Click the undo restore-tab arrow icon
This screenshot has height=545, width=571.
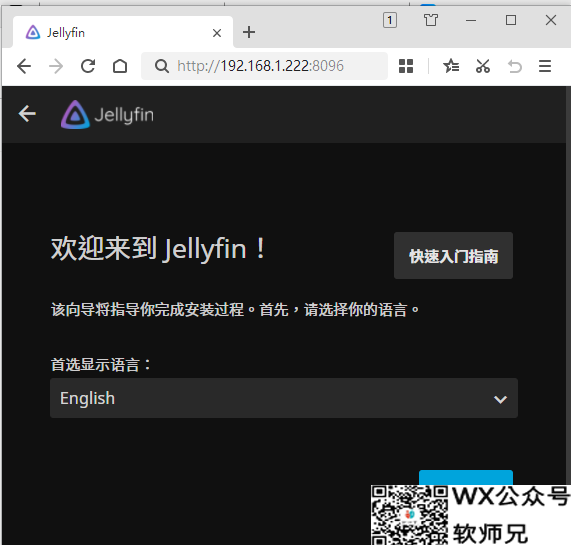pos(515,66)
